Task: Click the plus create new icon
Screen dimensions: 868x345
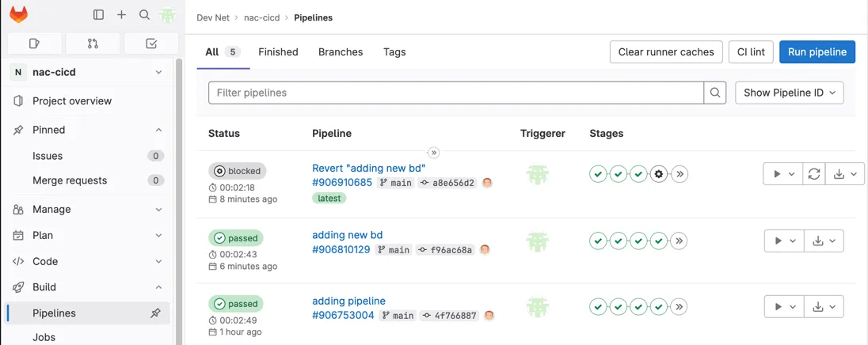Action: coord(121,15)
